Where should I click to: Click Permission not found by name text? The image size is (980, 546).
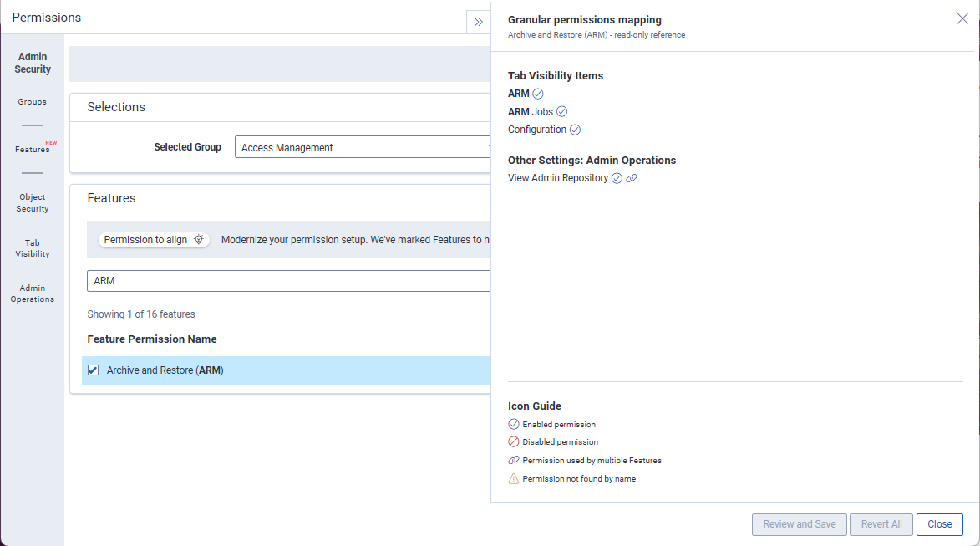[579, 479]
